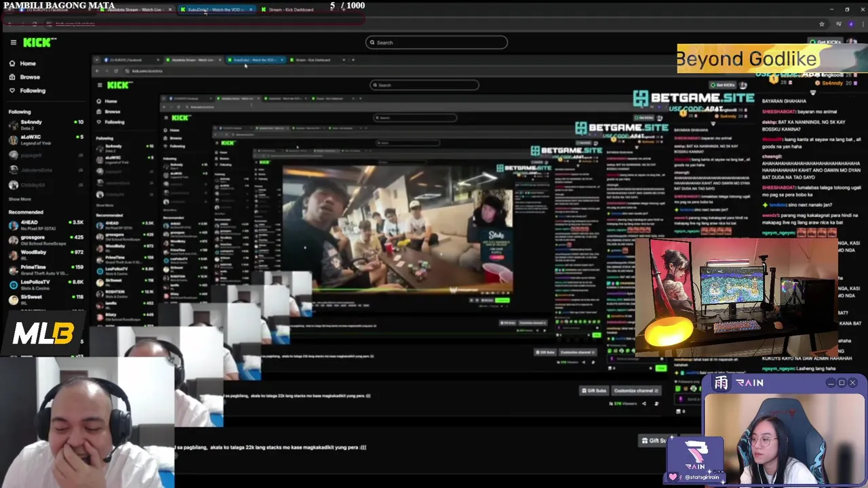Switch to Stream - Kick Dashboard tab
Image resolution: width=868 pixels, height=488 pixels.
(290, 10)
